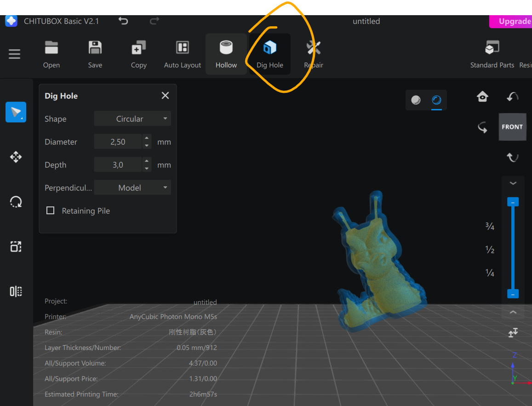Image resolution: width=532 pixels, height=406 pixels.
Task: Select the Copy tool
Action: (139, 54)
